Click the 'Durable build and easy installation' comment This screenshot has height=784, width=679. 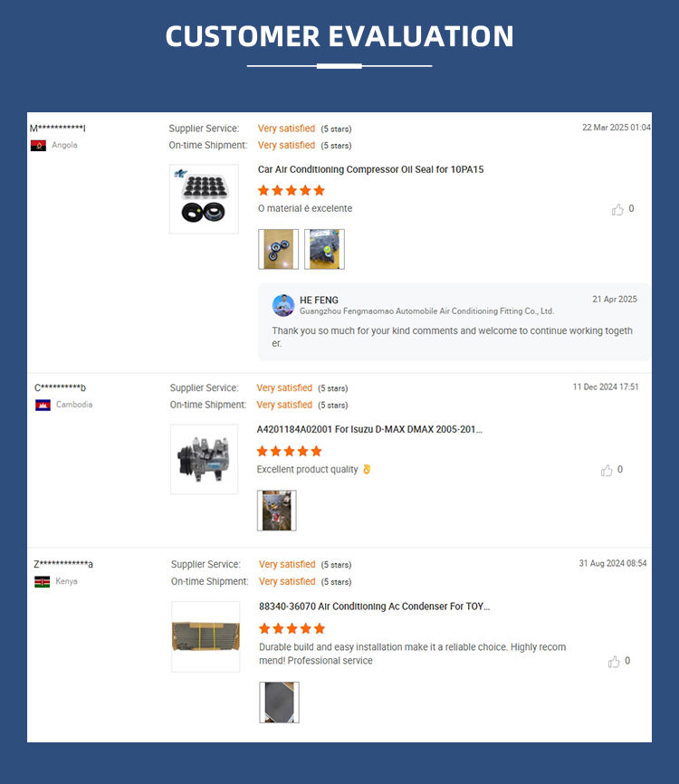413,654
